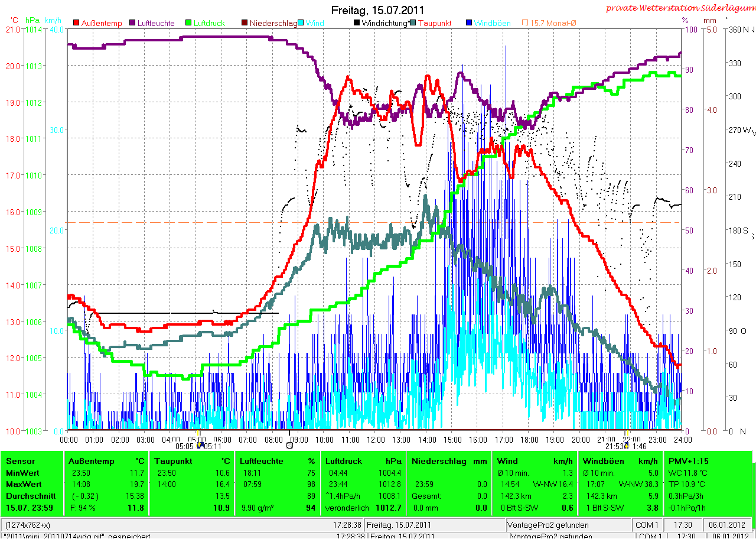756x539 pixels.
Task: Click the sunrise marker at 05:11
Action: pos(200,443)
